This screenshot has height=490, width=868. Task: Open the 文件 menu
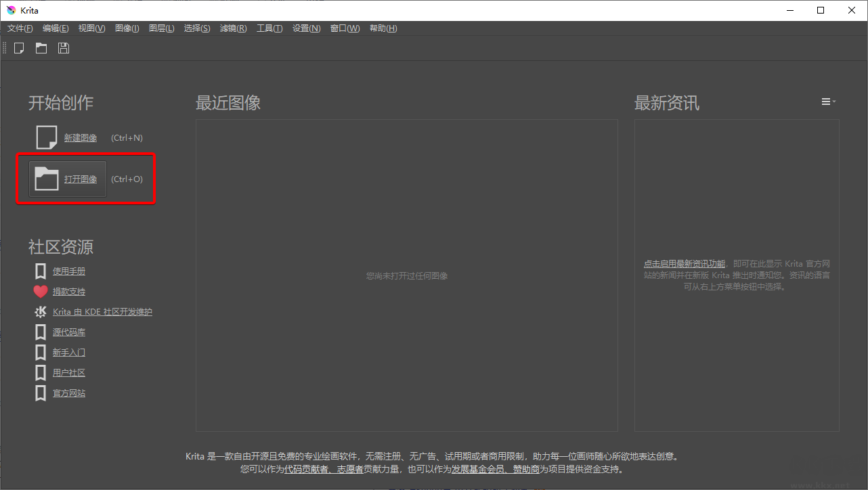click(19, 28)
